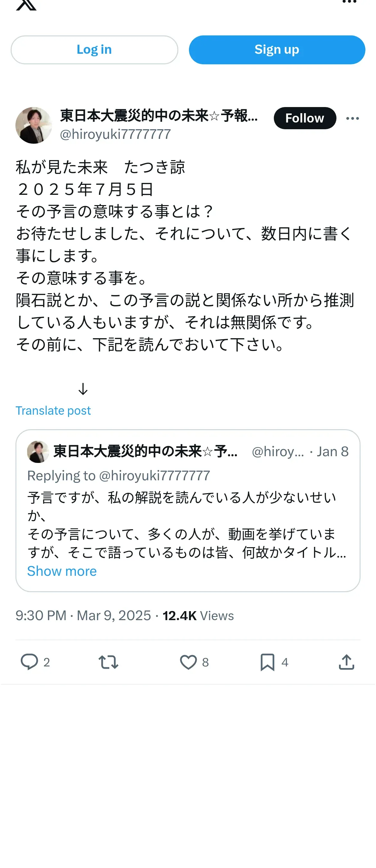Click the share upload icon
Viewport: 376px width, 868px height.
click(x=346, y=662)
